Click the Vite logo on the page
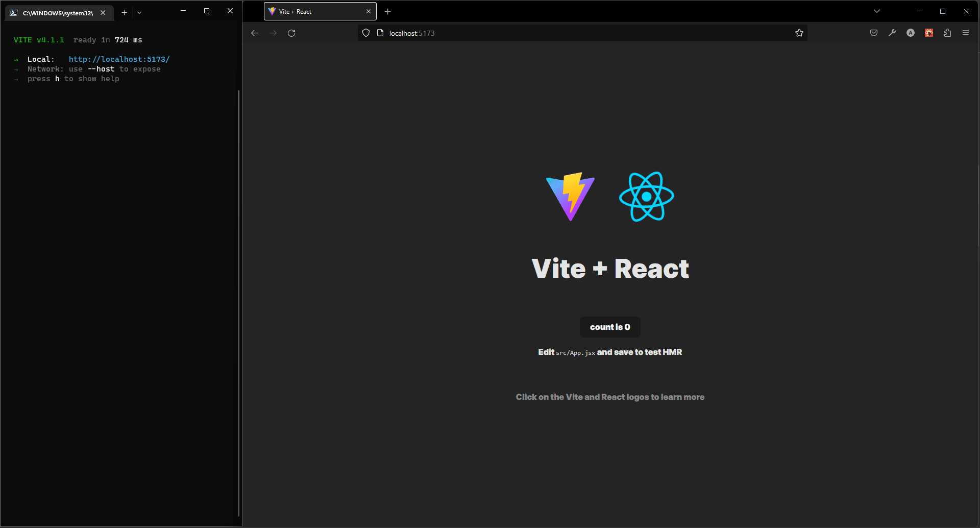980x528 pixels. click(x=570, y=197)
